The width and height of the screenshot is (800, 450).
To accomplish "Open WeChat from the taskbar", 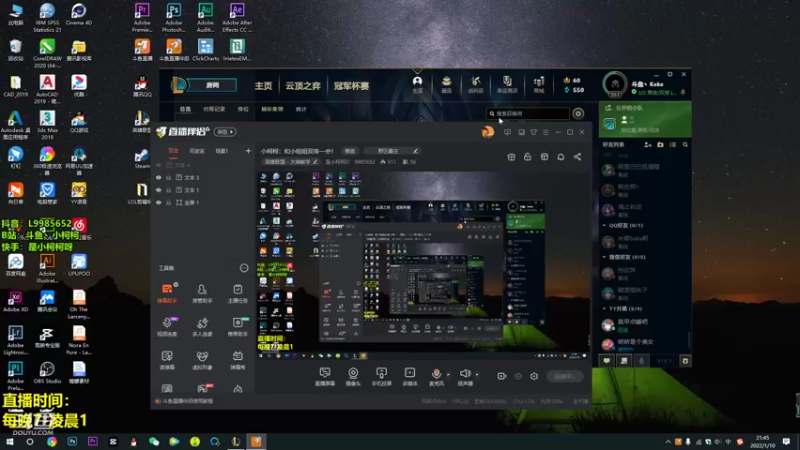I will point(154,441).
